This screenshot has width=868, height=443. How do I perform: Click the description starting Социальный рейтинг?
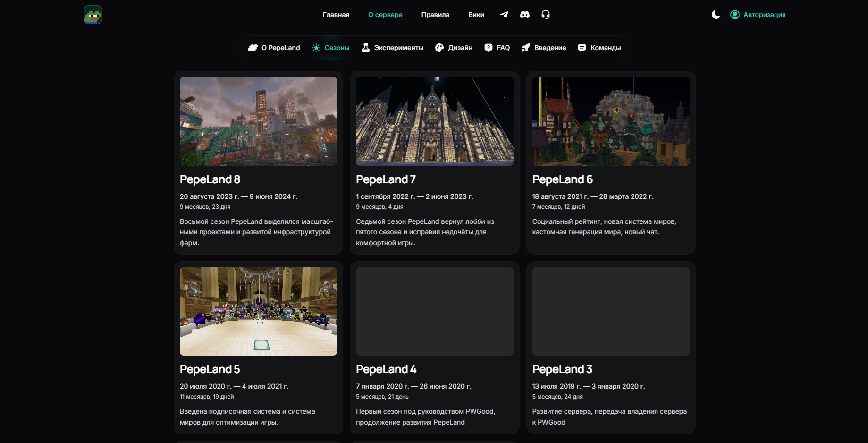604,227
